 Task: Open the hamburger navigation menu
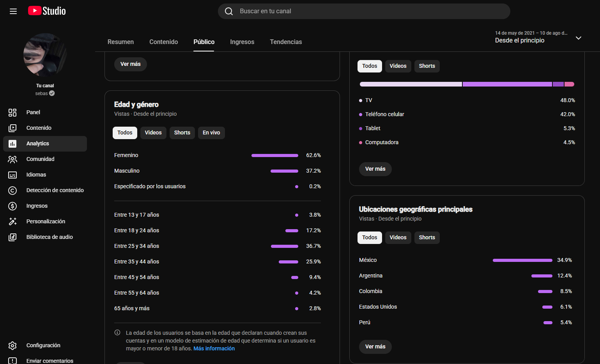point(13,11)
